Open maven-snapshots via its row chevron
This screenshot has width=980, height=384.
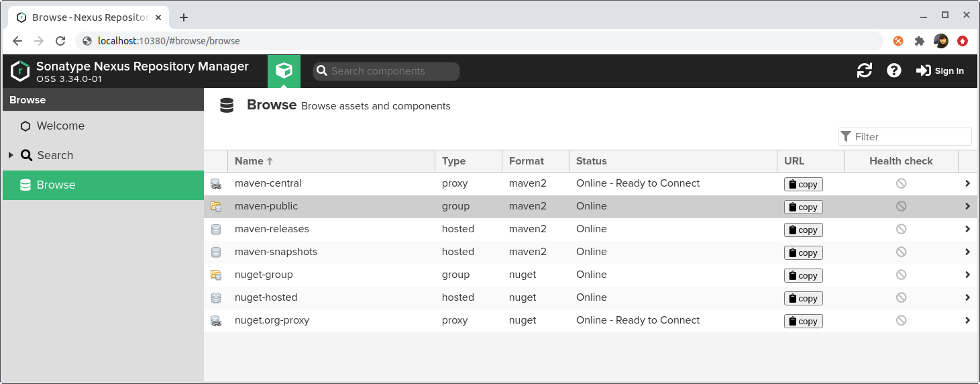[967, 252]
